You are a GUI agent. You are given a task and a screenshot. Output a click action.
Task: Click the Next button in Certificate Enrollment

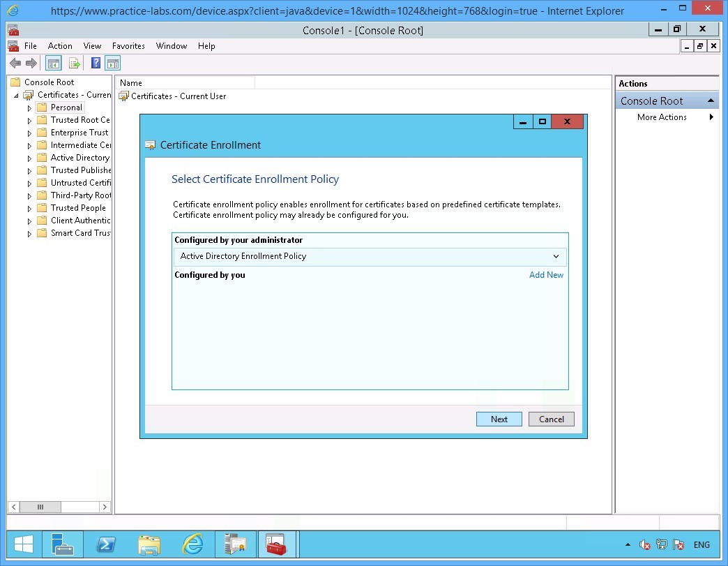click(499, 419)
